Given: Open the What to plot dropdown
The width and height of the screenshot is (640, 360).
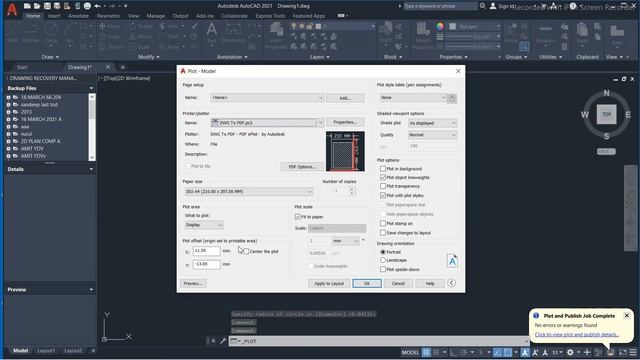Looking at the screenshot, I should tap(204, 225).
